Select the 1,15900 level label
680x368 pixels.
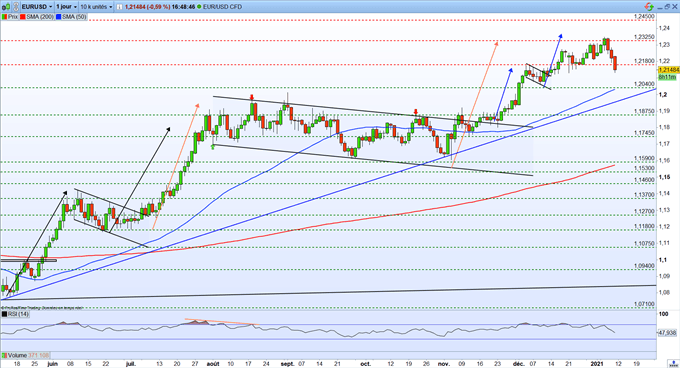tap(644, 159)
